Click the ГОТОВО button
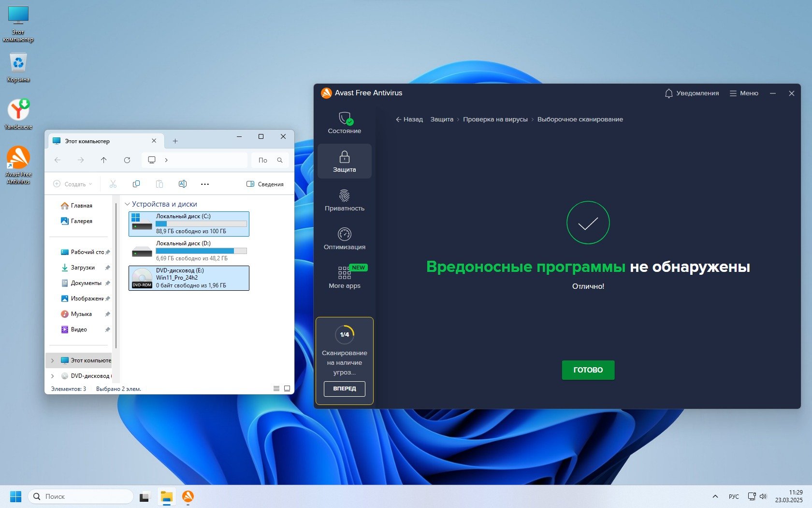Viewport: 812px width, 508px height. point(588,370)
